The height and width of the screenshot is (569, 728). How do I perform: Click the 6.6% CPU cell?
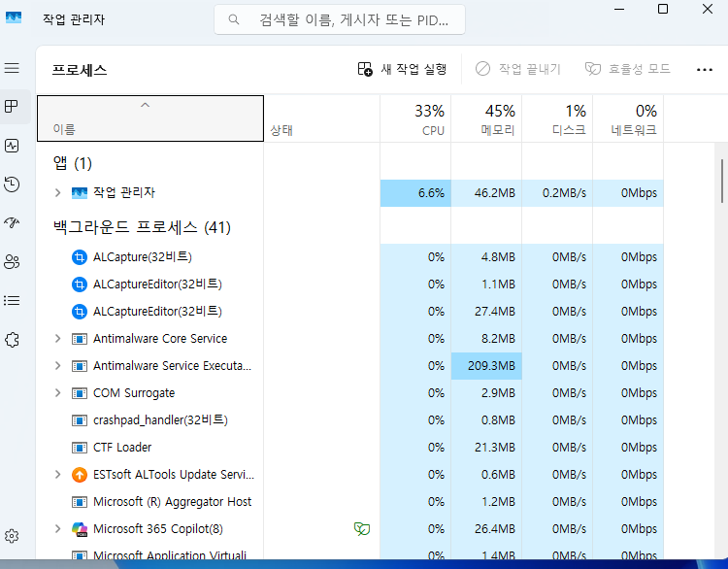[x=415, y=193]
